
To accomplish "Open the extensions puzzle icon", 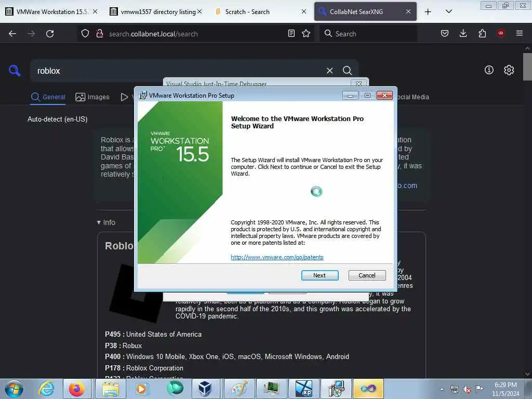I will 482,34.
